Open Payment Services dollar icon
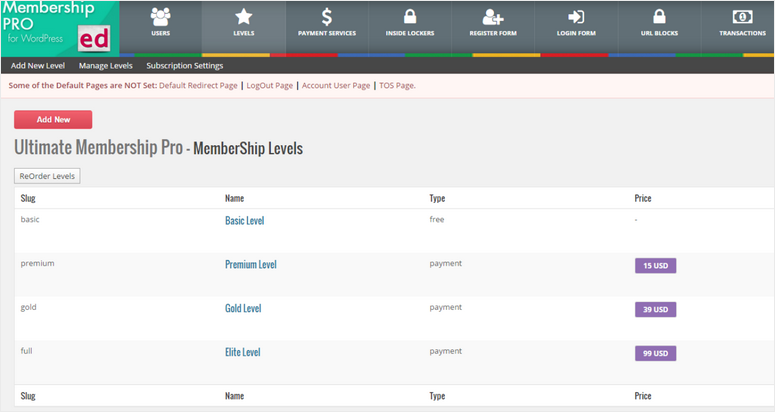This screenshot has height=412, width=775. pyautogui.click(x=327, y=17)
